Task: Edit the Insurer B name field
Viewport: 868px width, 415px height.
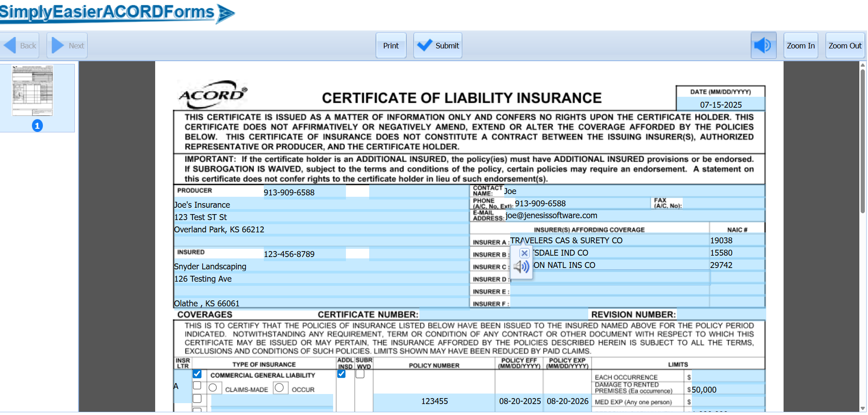Action: click(609, 252)
